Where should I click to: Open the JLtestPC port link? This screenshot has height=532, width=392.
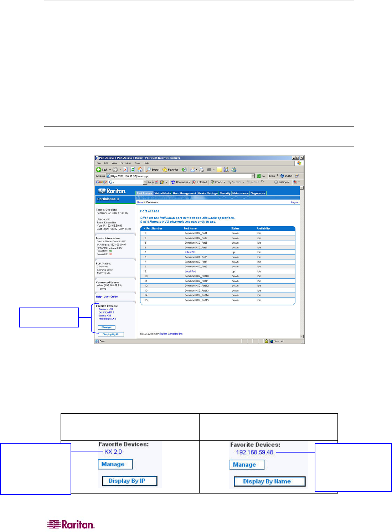190,252
